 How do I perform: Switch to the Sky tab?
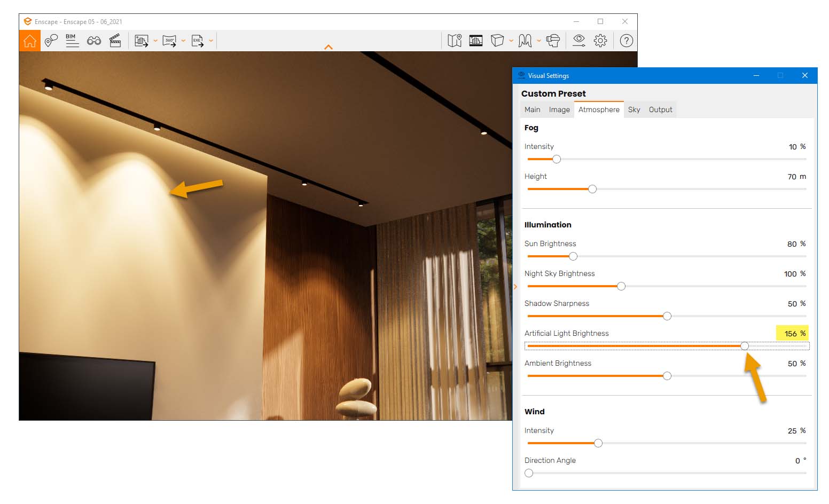click(634, 109)
